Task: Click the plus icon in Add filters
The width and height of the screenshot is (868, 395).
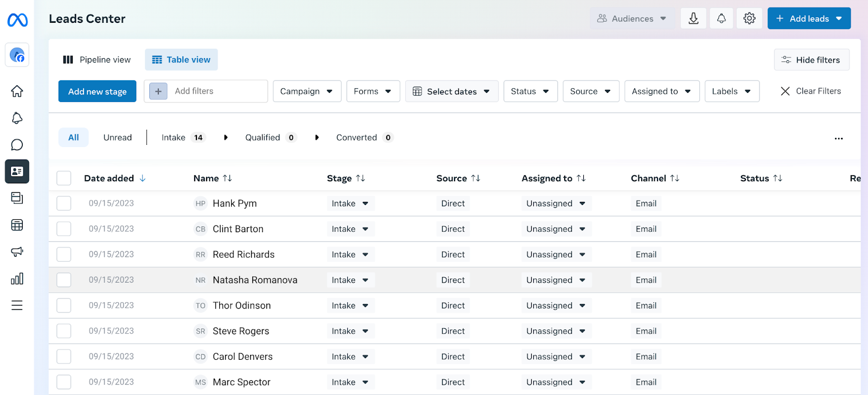Action: click(158, 91)
